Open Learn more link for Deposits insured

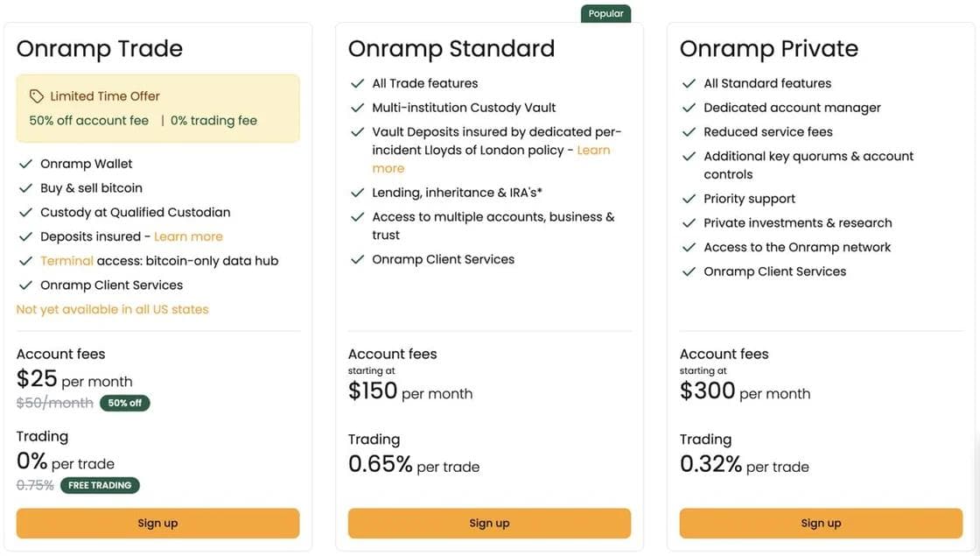click(x=188, y=236)
